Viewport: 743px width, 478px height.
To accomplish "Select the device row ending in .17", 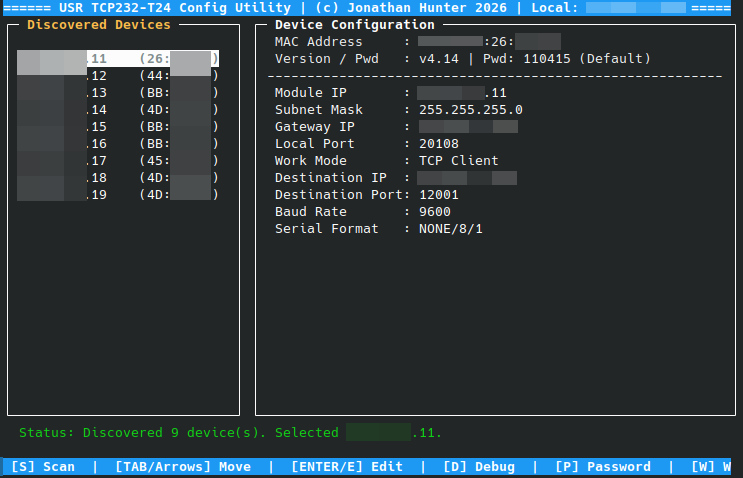I will [118, 161].
